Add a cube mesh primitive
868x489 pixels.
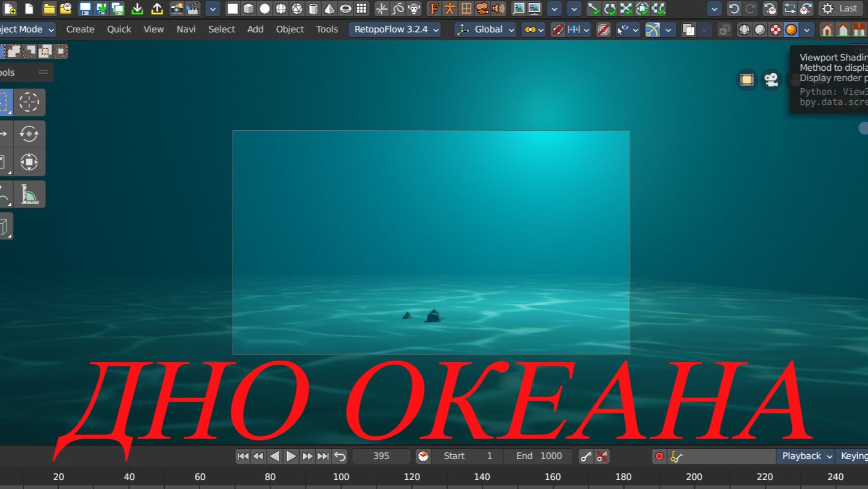click(x=249, y=9)
